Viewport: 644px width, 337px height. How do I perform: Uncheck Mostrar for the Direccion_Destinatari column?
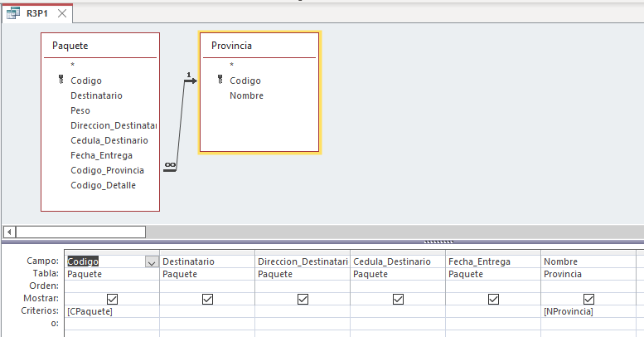303,299
